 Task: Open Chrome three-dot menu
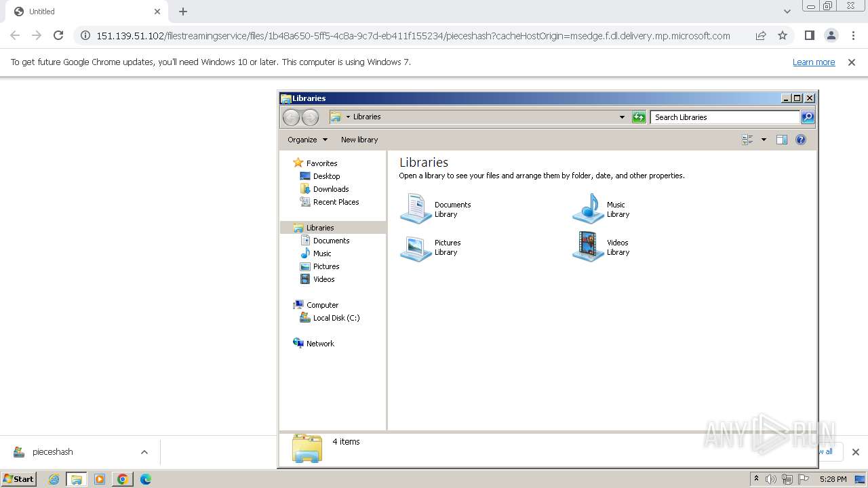[x=853, y=35]
